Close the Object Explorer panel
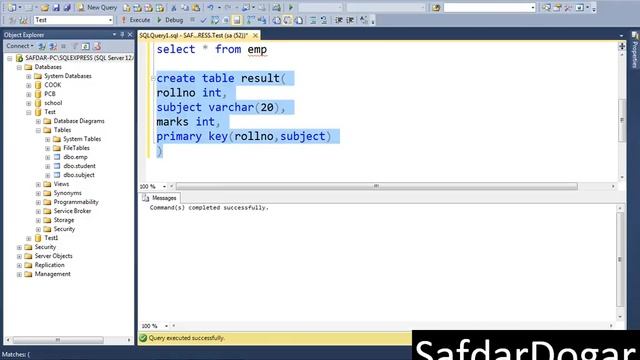The height and width of the screenshot is (360, 640). pyautogui.click(x=130, y=35)
